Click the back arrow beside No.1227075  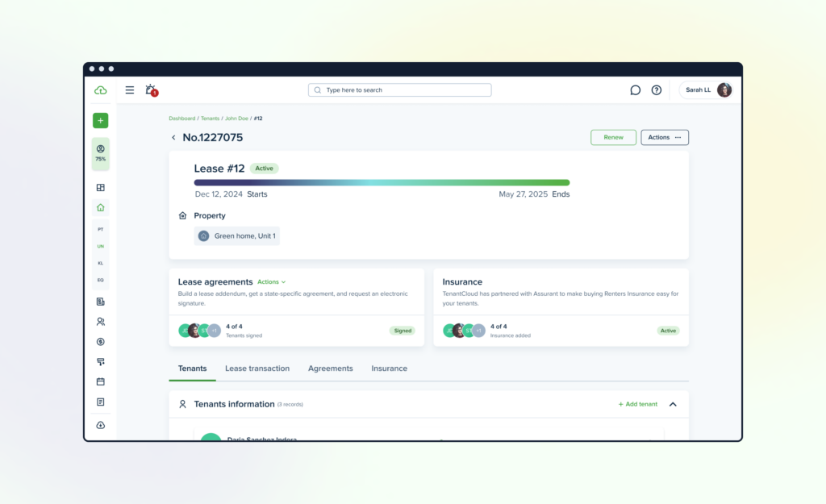tap(173, 137)
